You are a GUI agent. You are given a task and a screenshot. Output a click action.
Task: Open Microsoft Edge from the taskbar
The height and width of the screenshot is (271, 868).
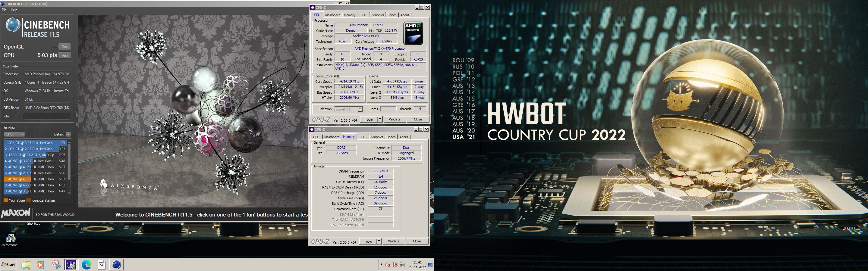click(x=86, y=265)
